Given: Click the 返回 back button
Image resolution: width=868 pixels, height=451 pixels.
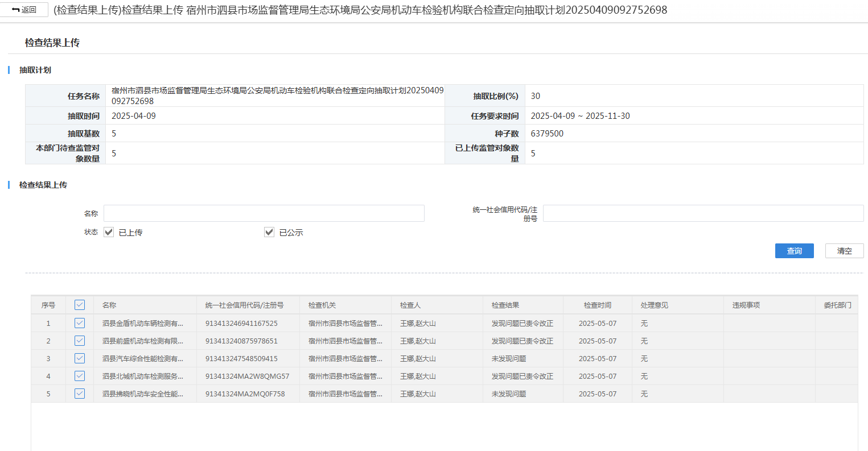Looking at the screenshot, I should [x=24, y=10].
